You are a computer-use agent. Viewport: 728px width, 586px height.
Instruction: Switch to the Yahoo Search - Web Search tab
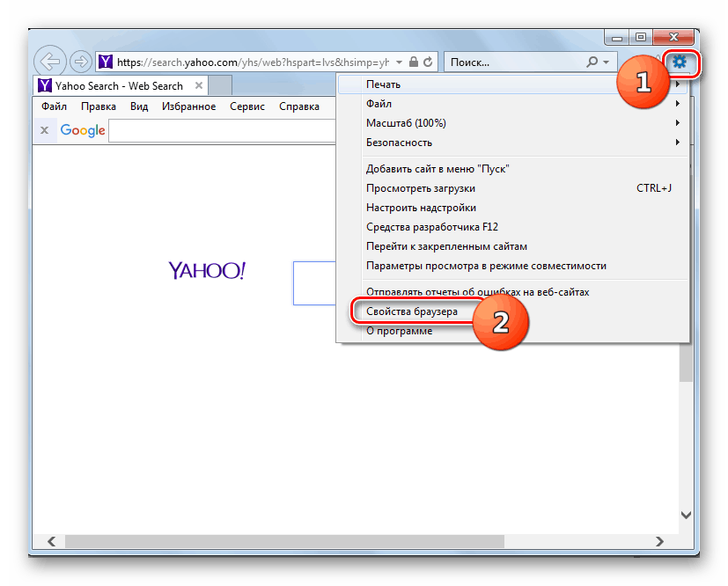pyautogui.click(x=119, y=85)
